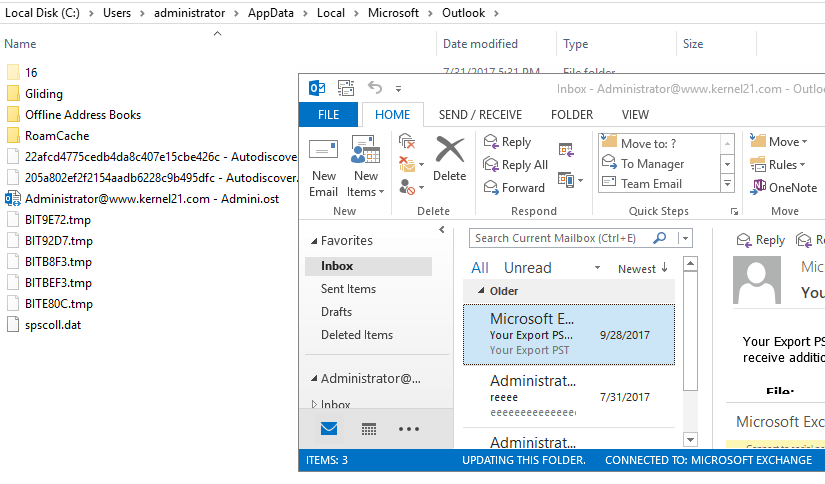Toggle Newest sort order
This screenshot has height=484, width=825.
[x=643, y=268]
